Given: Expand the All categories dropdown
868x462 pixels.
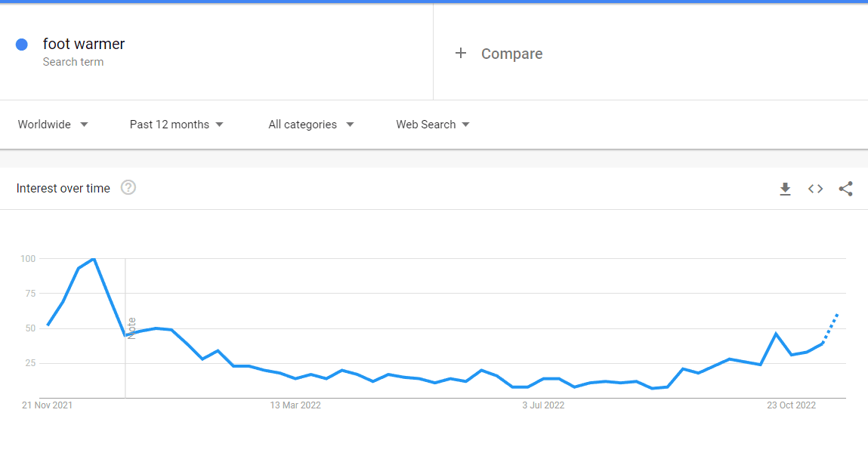Looking at the screenshot, I should (310, 125).
